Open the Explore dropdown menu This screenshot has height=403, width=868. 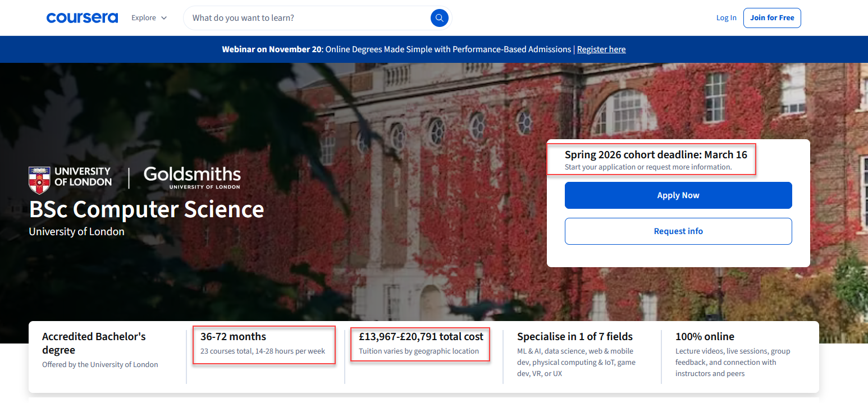click(149, 18)
